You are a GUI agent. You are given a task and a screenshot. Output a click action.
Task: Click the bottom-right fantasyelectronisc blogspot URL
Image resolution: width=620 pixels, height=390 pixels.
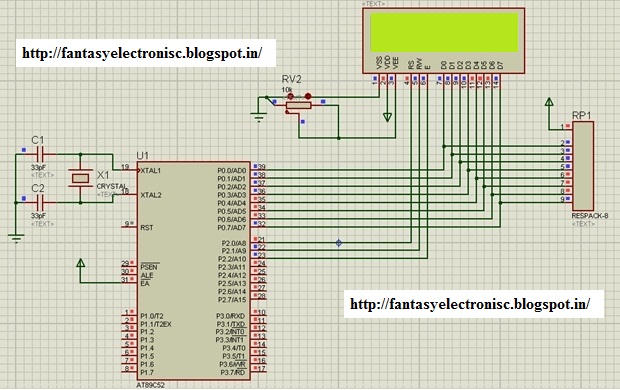pyautogui.click(x=470, y=304)
